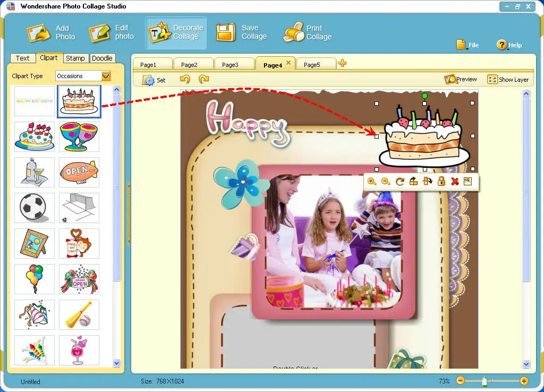Click the clipart list scroll up arrow
The image size is (544, 392).
click(x=116, y=89)
